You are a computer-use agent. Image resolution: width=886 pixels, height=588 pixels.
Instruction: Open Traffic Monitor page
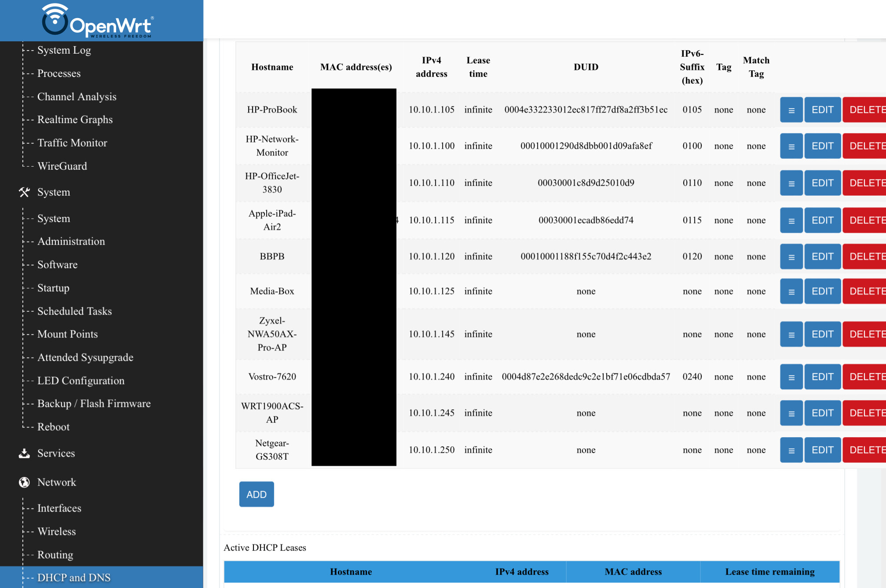pos(72,143)
